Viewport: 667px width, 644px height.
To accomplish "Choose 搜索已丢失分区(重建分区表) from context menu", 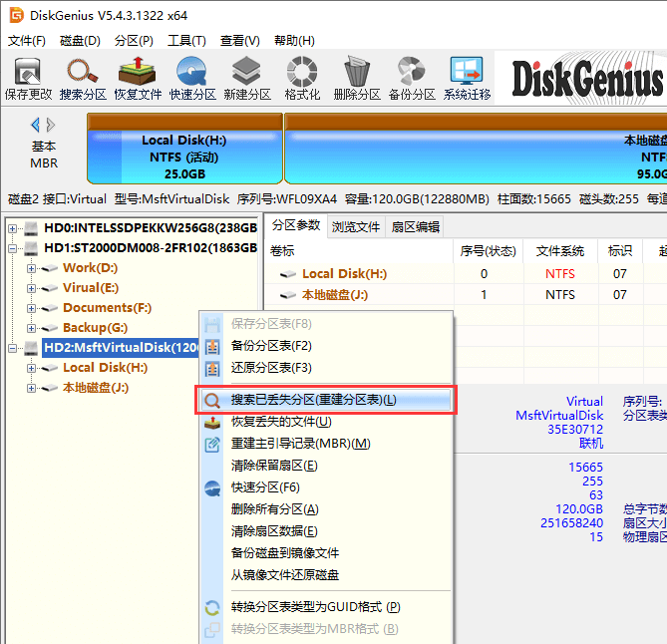I will (313, 400).
